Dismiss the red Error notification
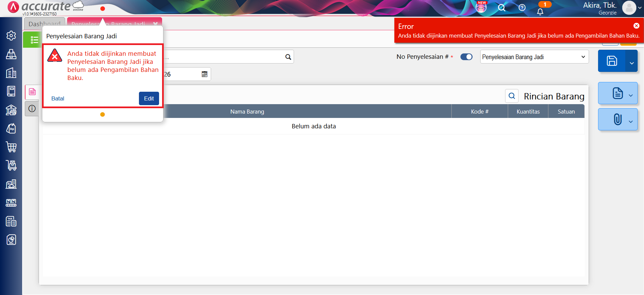The height and width of the screenshot is (295, 644). 636,26
